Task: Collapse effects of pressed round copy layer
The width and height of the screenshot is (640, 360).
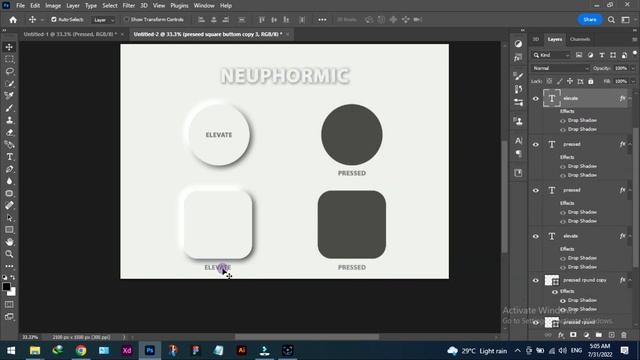Action: point(631,280)
